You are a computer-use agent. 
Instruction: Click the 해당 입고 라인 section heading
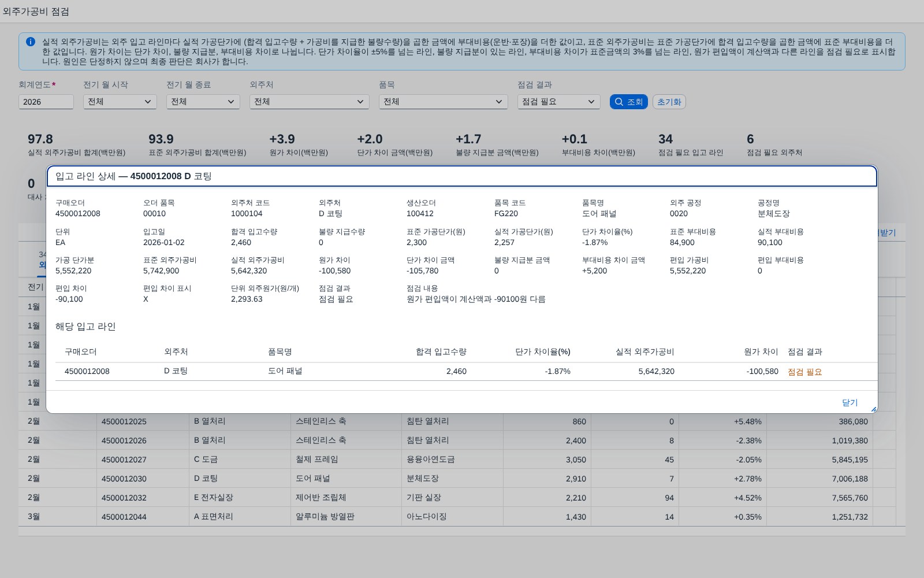tap(85, 327)
